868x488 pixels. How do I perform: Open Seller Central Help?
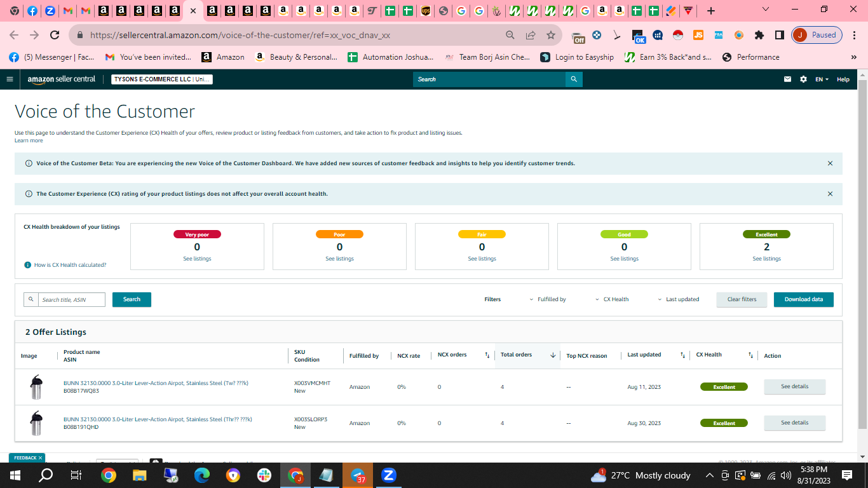click(x=843, y=79)
